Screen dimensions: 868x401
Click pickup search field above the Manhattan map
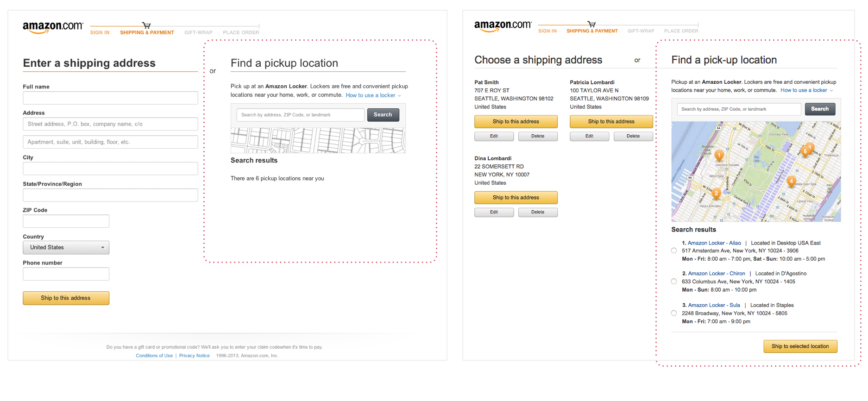point(739,109)
